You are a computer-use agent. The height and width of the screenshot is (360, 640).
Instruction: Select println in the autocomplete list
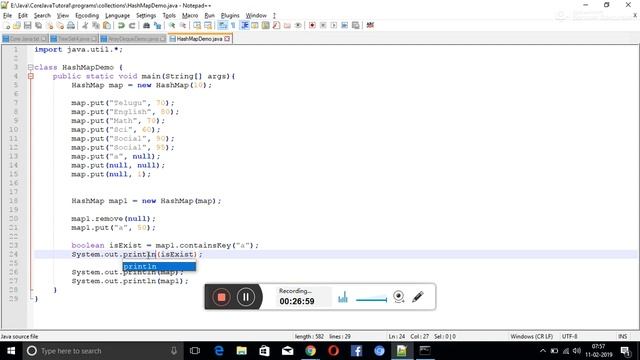[x=159, y=267]
